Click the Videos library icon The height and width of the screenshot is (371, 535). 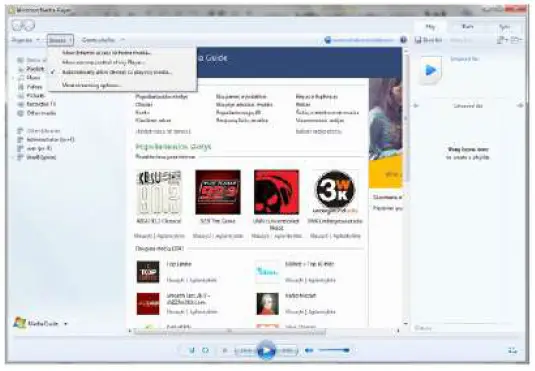point(21,87)
